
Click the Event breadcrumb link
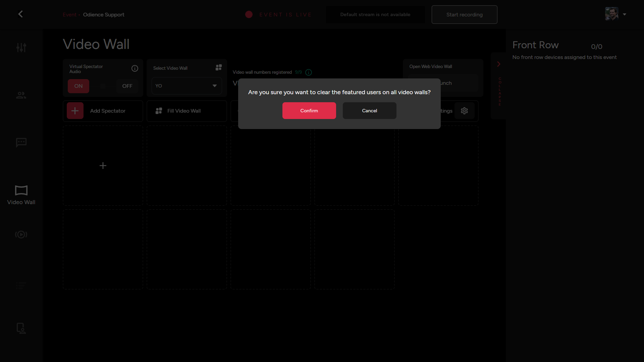tap(69, 15)
